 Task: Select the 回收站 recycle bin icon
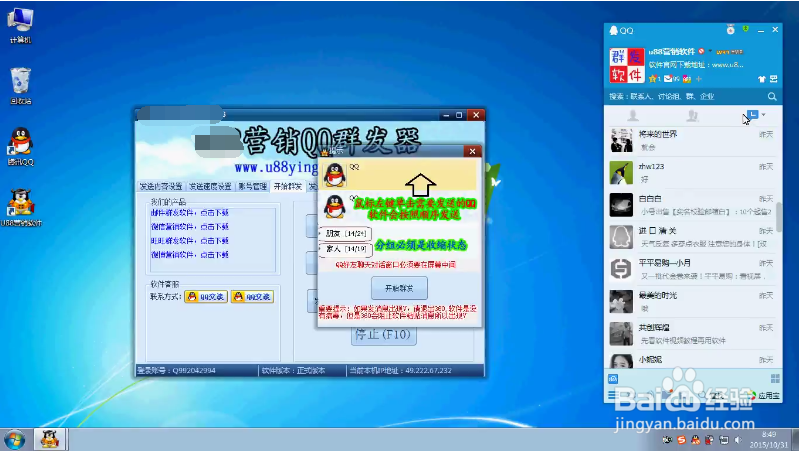click(20, 86)
